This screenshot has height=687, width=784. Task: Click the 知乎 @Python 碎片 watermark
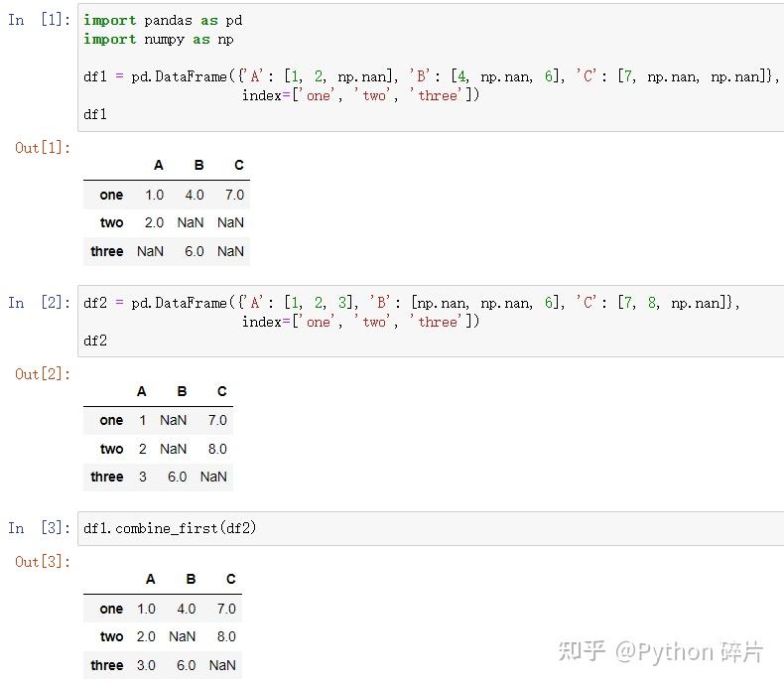click(660, 651)
